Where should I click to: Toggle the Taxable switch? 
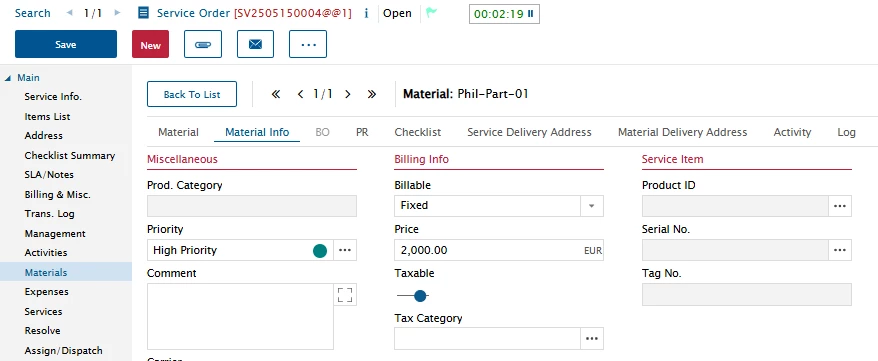[x=413, y=296]
